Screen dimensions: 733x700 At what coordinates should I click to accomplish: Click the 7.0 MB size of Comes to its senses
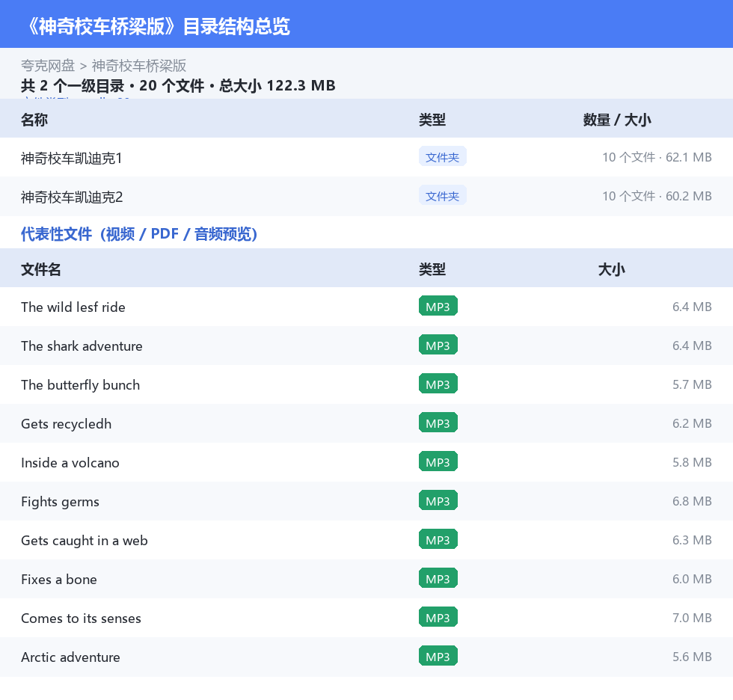point(692,618)
